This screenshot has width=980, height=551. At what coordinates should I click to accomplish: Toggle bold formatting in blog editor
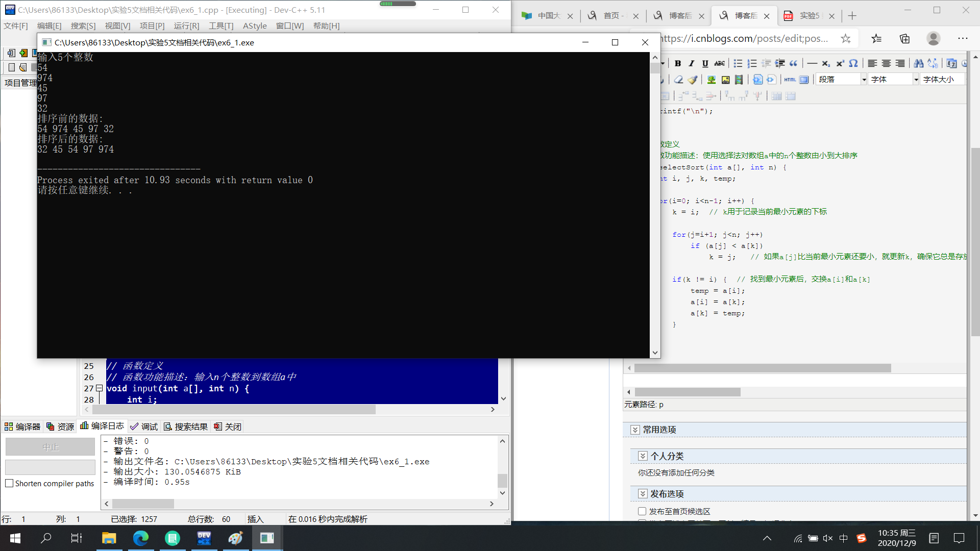click(678, 63)
